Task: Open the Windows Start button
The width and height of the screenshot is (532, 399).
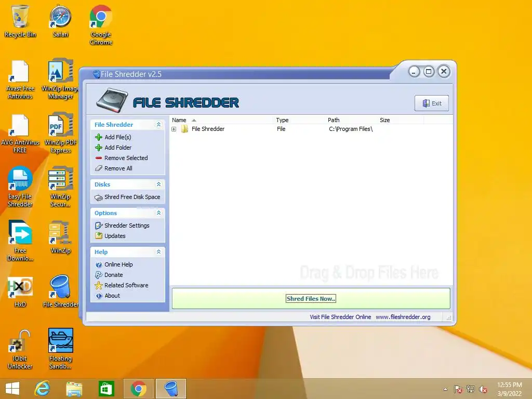Action: [12, 389]
